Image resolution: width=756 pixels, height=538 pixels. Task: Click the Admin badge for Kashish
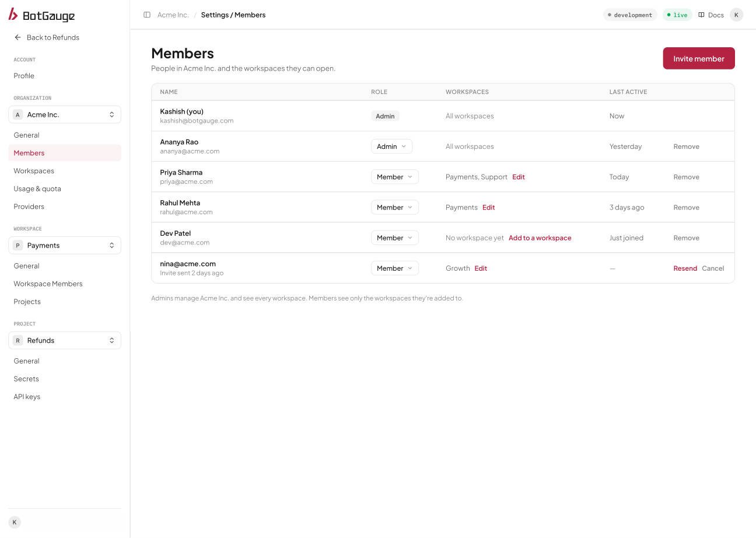point(385,116)
